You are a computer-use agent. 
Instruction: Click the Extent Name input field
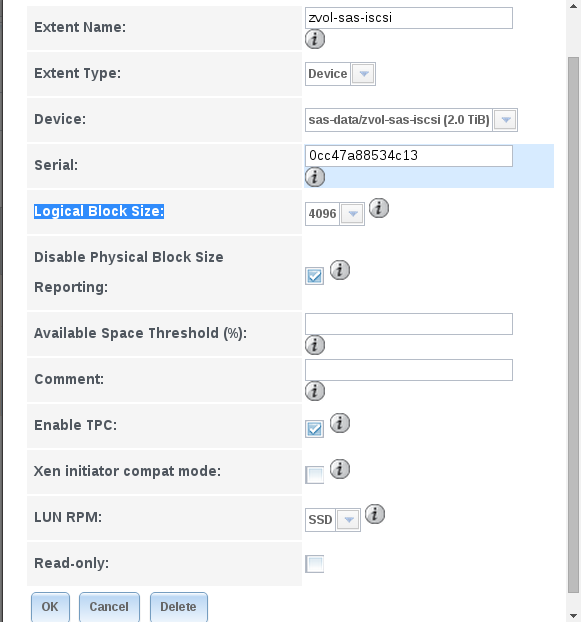tap(408, 18)
